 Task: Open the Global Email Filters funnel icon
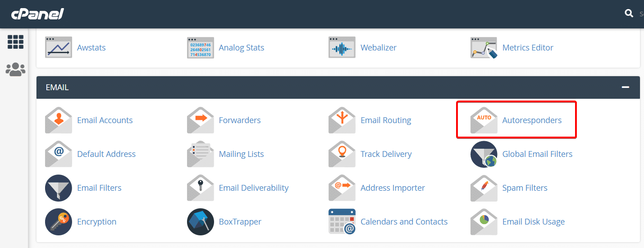click(x=484, y=154)
